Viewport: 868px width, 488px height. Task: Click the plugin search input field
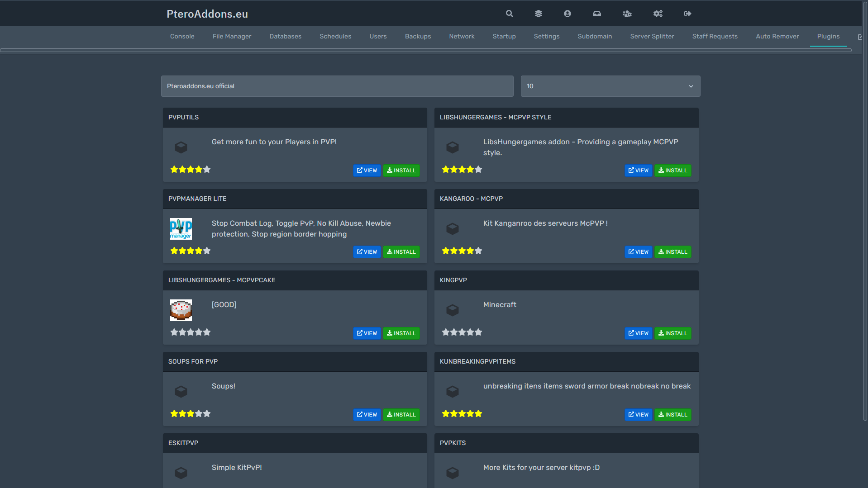337,86
